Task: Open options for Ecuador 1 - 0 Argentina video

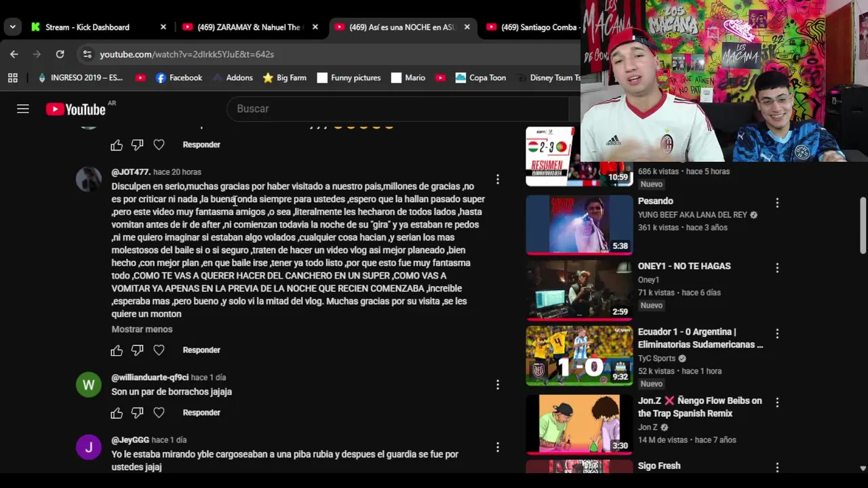Action: coord(777,333)
